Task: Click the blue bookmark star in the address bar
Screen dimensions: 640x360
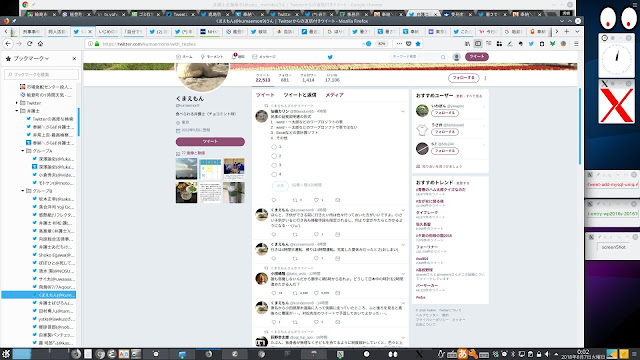Action: coord(418,44)
